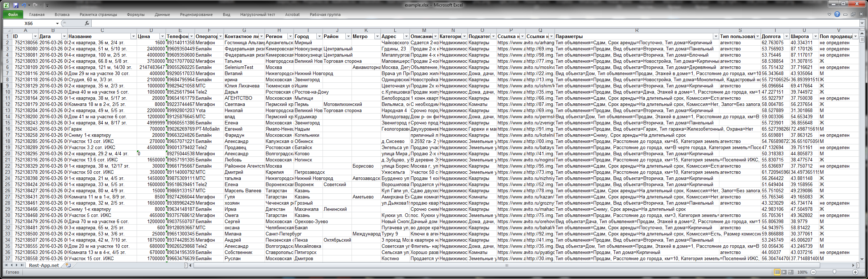Zoom in with the plus button
The height and width of the screenshot is (279, 868).
855,272
